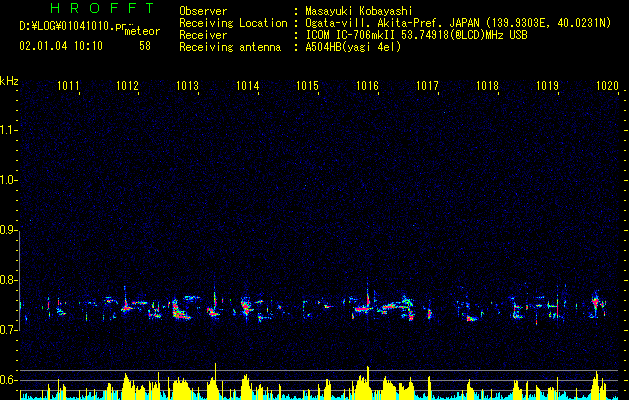The height and width of the screenshot is (400, 629).
Task: Click the antenna value A504HB(yagi 4el)
Action: coord(353,47)
